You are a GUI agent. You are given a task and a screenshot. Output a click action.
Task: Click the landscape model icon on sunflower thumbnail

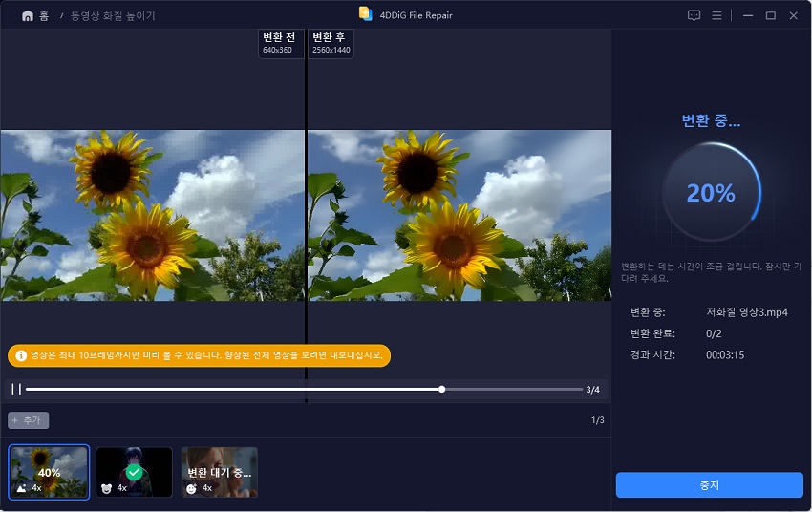click(22, 487)
